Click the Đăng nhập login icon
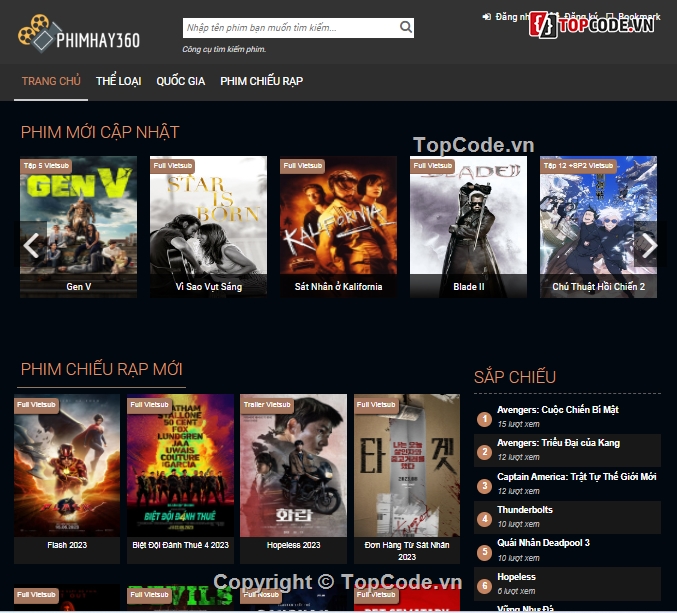 tap(487, 17)
